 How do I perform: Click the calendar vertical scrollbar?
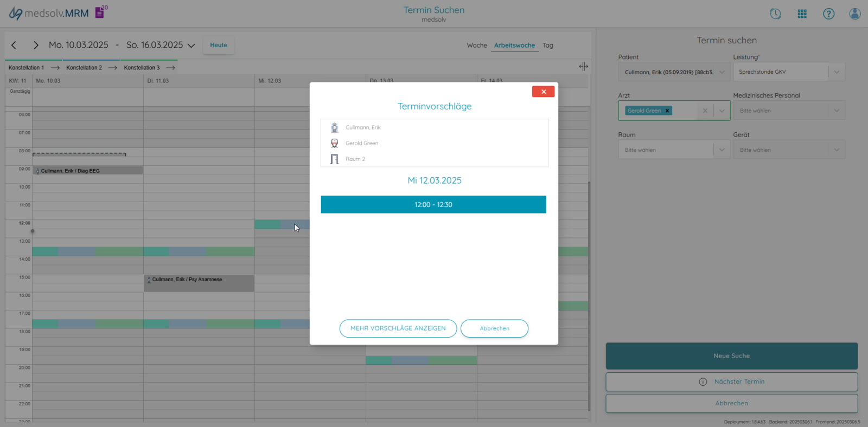pyautogui.click(x=589, y=295)
